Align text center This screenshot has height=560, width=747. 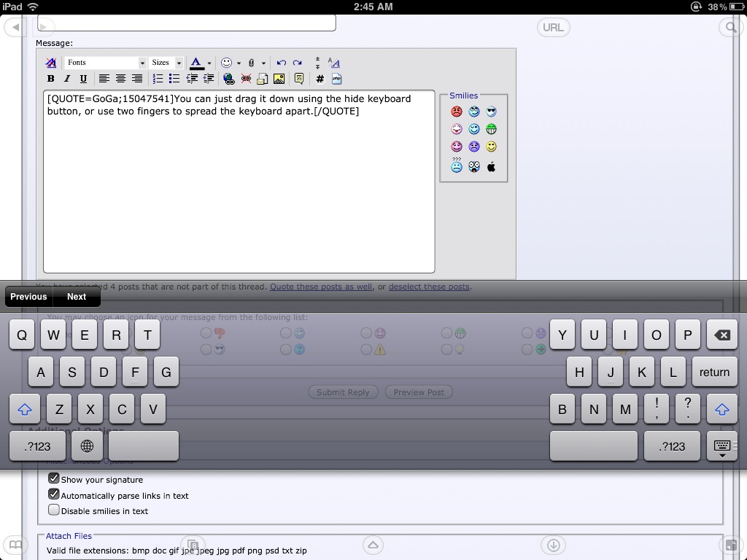click(x=120, y=79)
